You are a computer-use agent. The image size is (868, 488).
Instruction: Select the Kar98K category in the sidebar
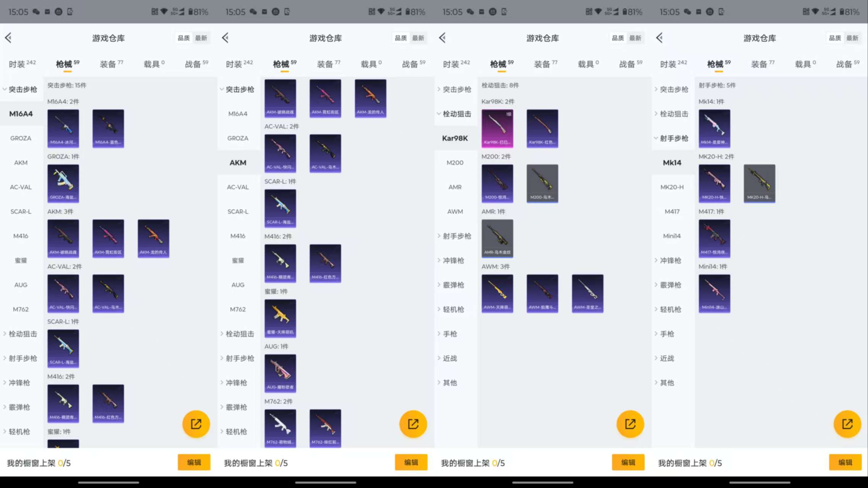point(455,138)
